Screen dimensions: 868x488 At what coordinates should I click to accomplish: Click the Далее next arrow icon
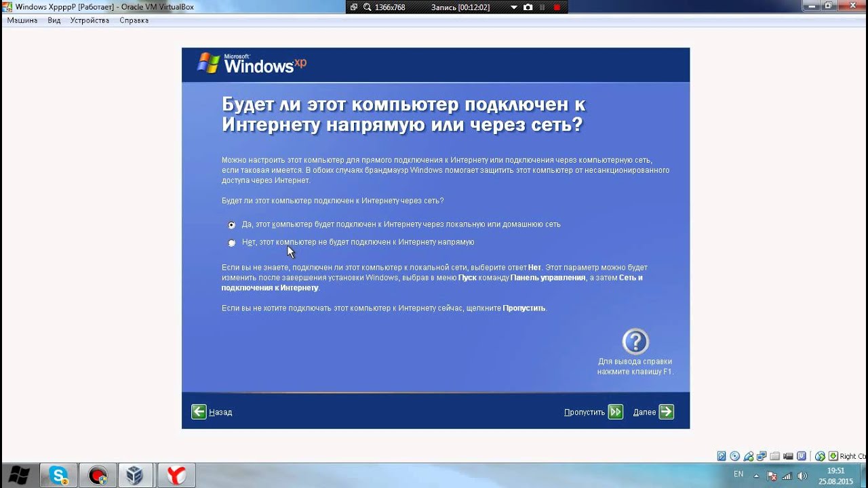coord(666,412)
